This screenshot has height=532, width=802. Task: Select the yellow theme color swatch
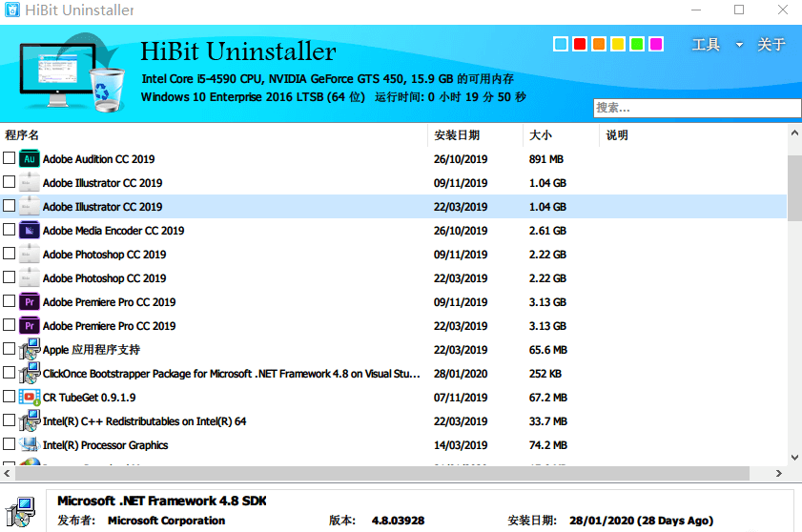pos(618,44)
